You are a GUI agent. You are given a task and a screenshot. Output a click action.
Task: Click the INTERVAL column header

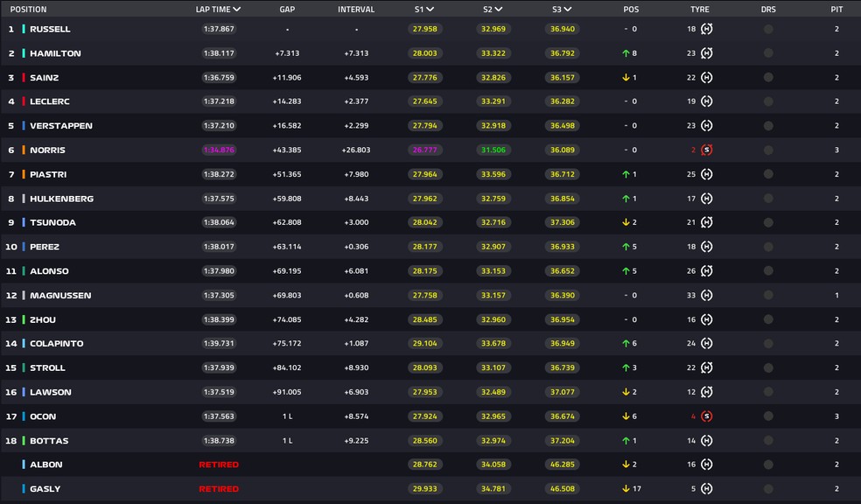[356, 10]
